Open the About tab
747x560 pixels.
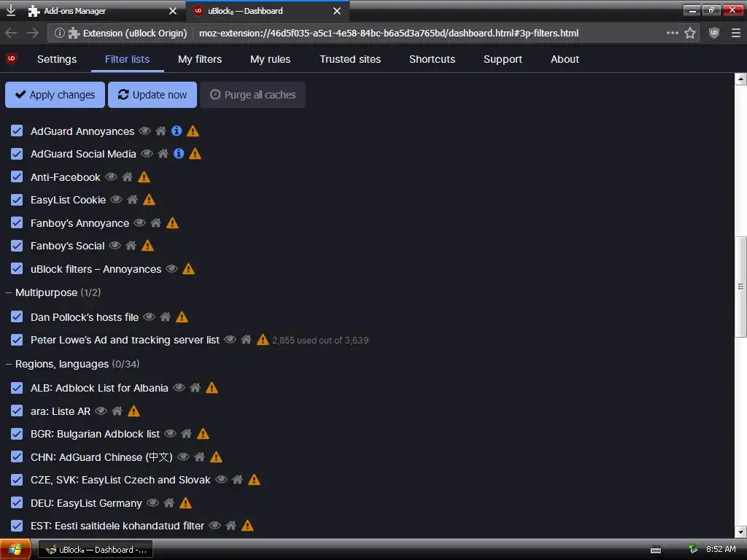(565, 59)
